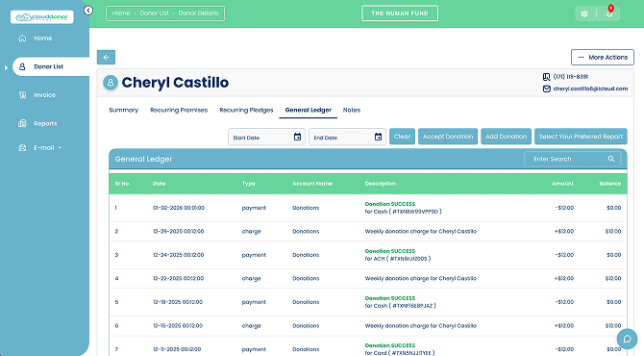
Task: Click the Accept Donation button
Action: pos(448,137)
